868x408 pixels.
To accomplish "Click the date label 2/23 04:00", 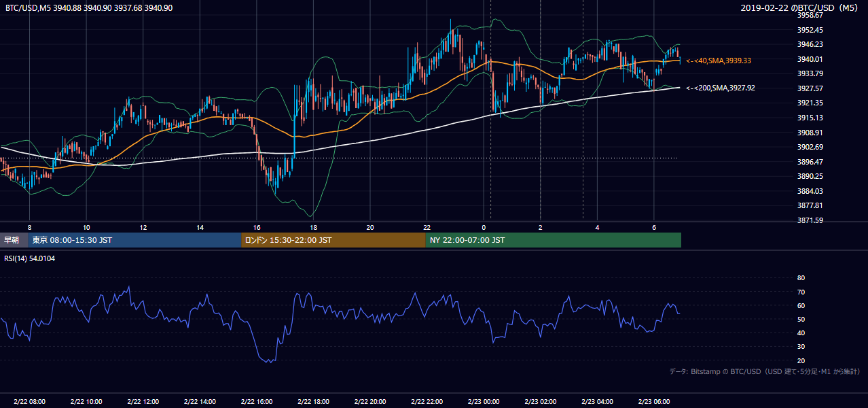I will pyautogui.click(x=597, y=402).
